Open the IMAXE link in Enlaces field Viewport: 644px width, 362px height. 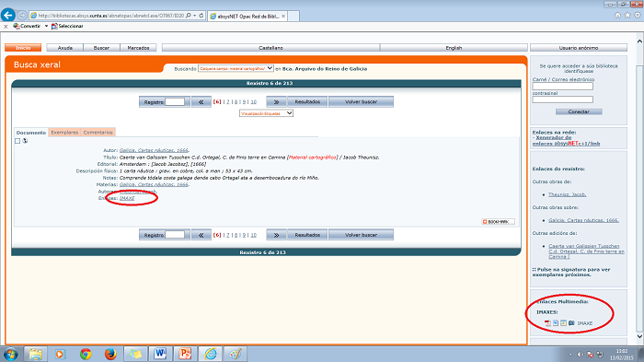pyautogui.click(x=127, y=198)
